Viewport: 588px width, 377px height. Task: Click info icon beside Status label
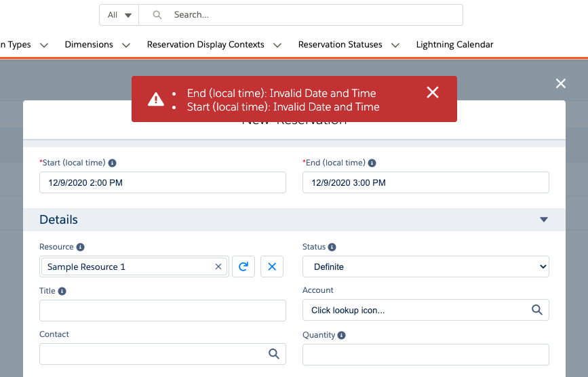[332, 247]
